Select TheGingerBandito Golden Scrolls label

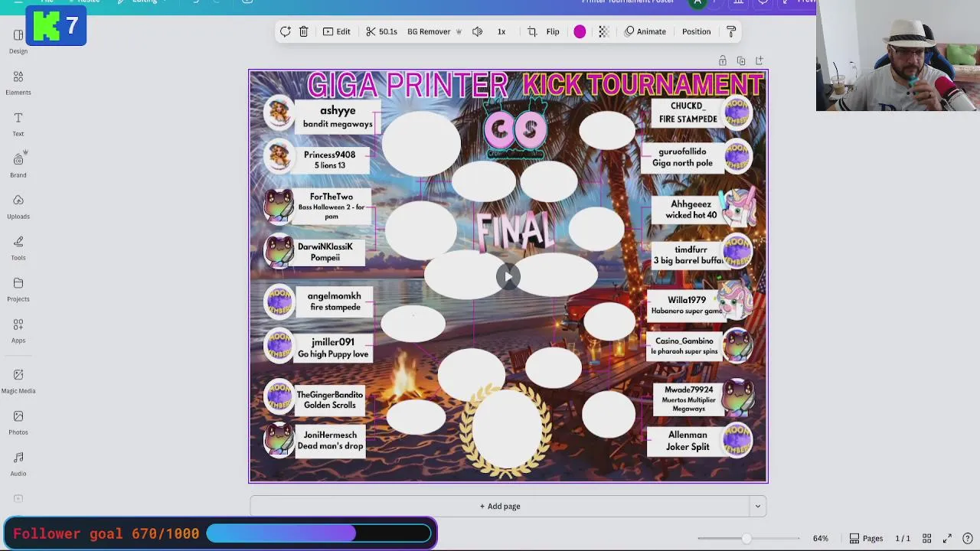[x=330, y=399]
